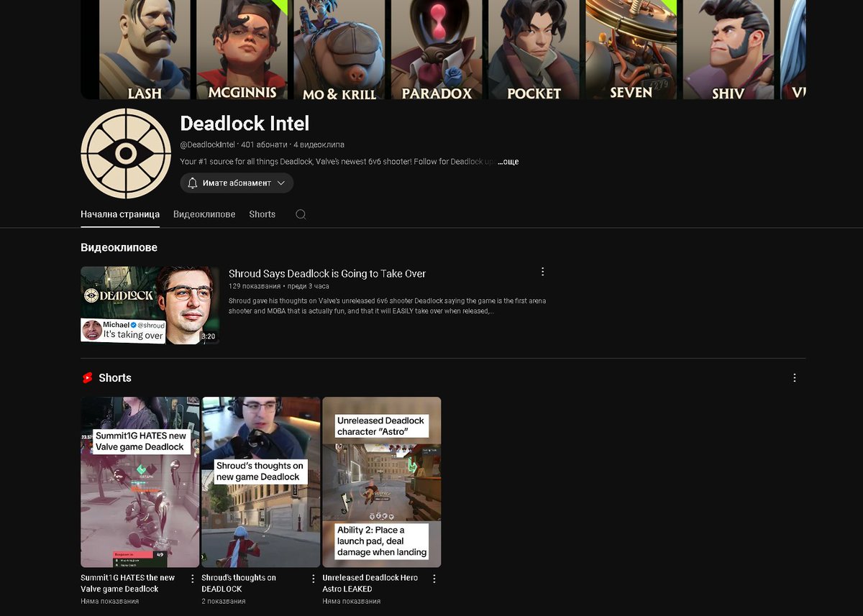The width and height of the screenshot is (863, 616).
Task: Click the Видеоклипове section heading
Action: click(x=119, y=248)
